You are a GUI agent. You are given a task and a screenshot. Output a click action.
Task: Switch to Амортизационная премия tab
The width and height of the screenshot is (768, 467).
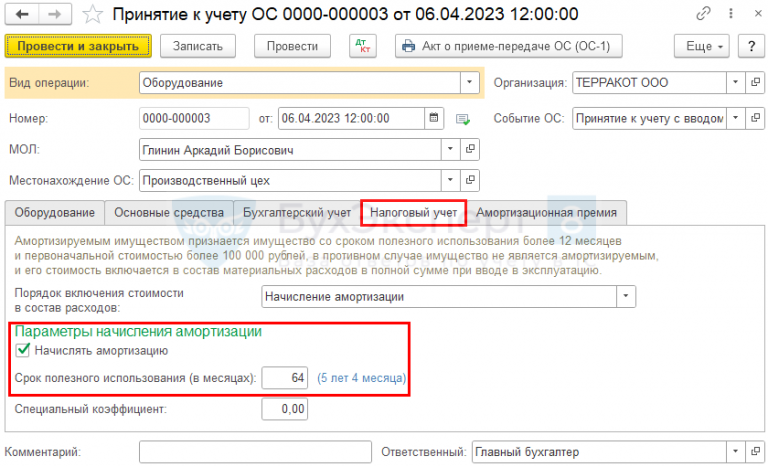[546, 213]
